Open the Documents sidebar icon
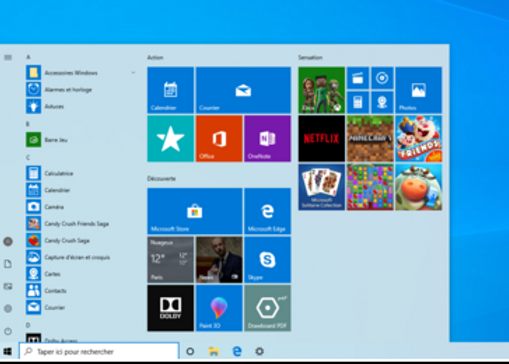This screenshot has height=364, width=509. pos(8,264)
